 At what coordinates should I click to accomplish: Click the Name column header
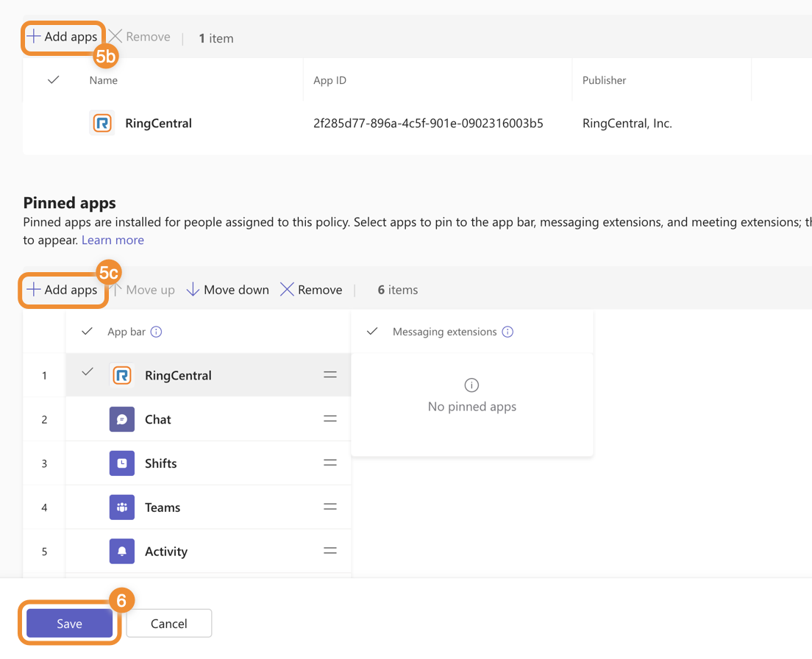[104, 80]
